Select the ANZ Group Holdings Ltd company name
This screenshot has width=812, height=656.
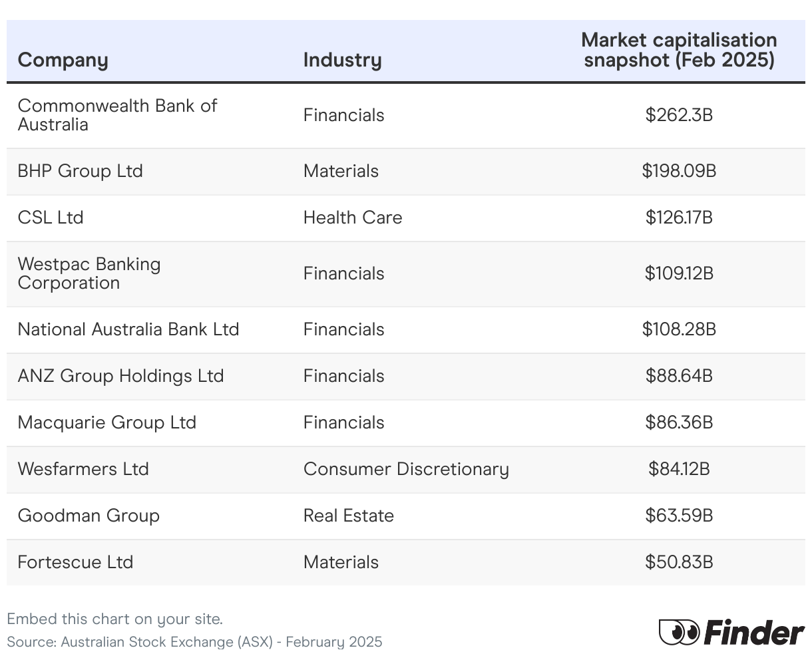120,376
